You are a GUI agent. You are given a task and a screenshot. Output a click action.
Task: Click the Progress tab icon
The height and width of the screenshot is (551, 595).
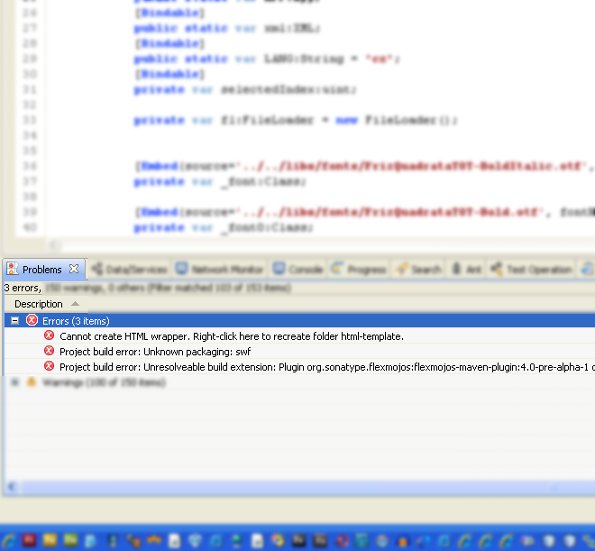[x=337, y=269]
